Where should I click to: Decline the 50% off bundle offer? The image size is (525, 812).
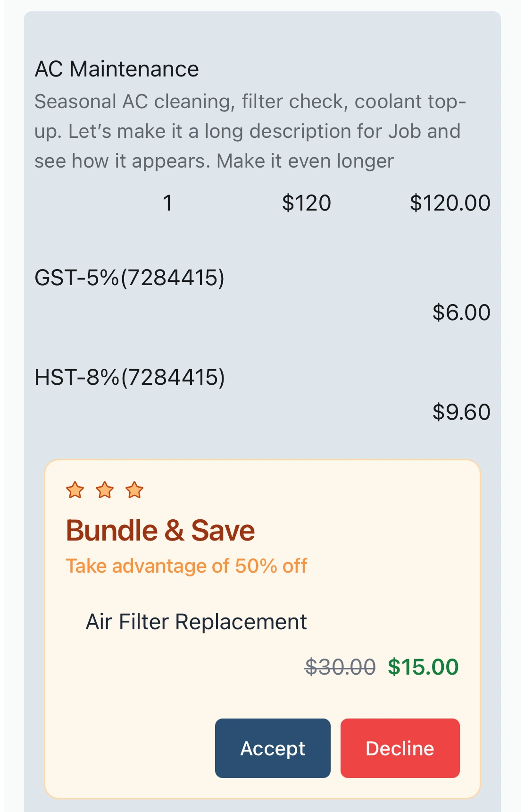[x=400, y=748]
